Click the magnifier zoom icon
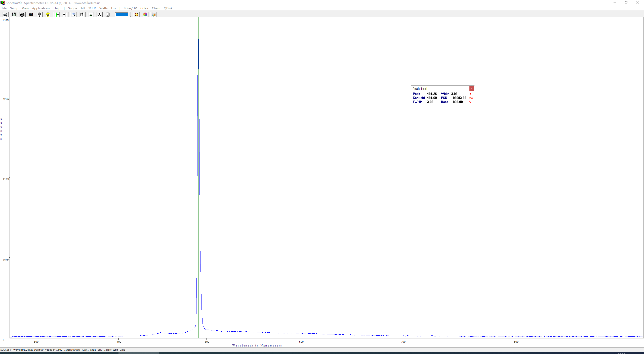644x354 pixels. pyautogui.click(x=73, y=15)
